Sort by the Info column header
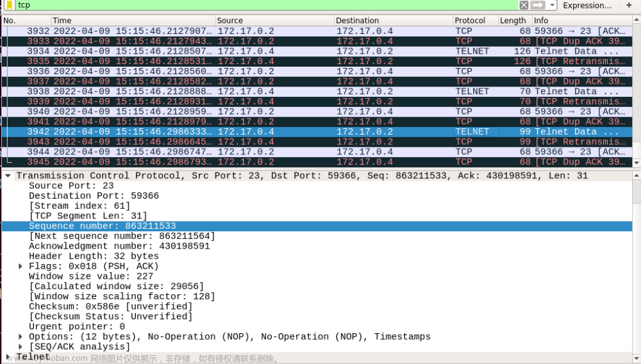This screenshot has height=364, width=641. [582, 21]
